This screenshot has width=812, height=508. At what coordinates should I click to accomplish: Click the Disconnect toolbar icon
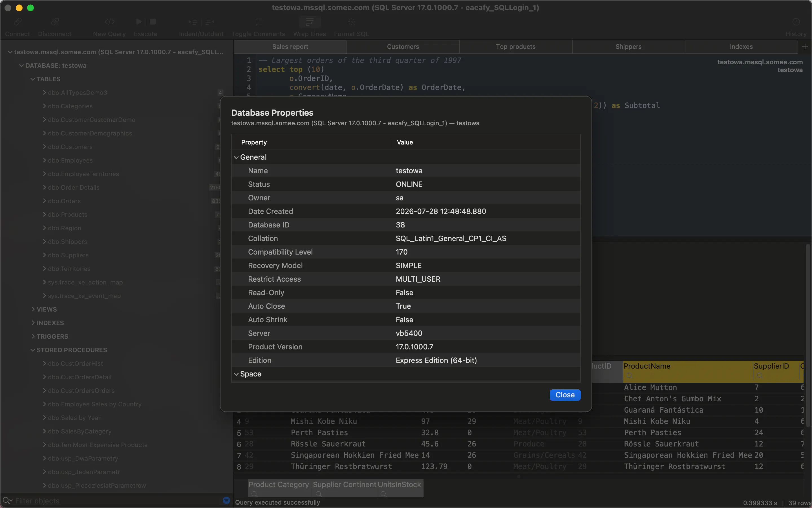[x=55, y=22]
